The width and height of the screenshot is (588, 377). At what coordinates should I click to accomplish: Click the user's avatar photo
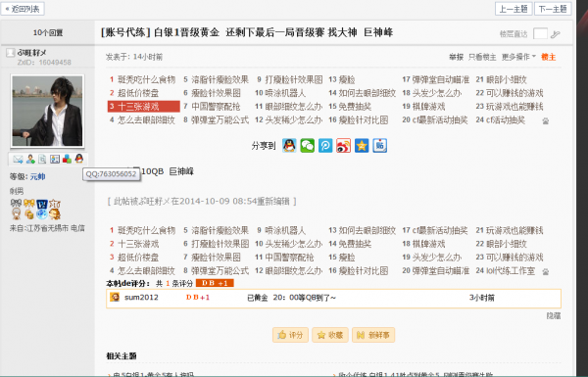click(47, 111)
